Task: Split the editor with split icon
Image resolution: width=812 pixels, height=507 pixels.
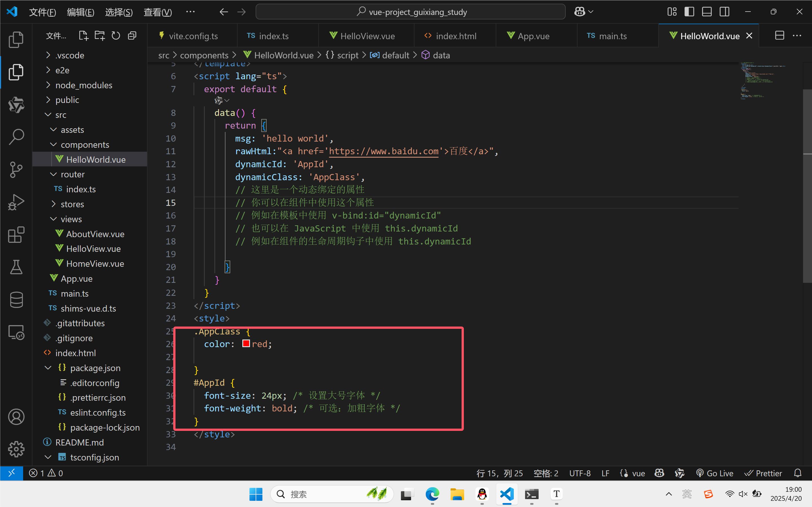Action: point(780,36)
